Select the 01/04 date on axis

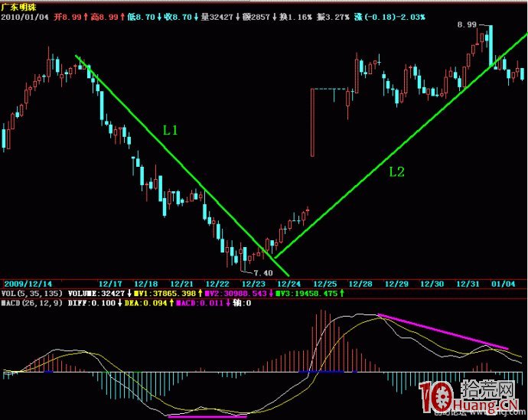[x=503, y=284]
